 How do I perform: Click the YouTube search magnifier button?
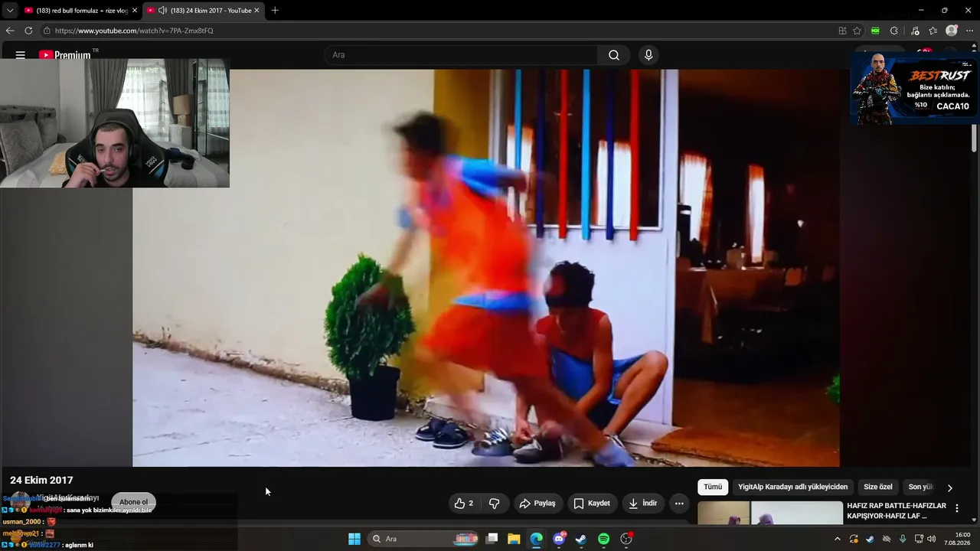(x=614, y=55)
